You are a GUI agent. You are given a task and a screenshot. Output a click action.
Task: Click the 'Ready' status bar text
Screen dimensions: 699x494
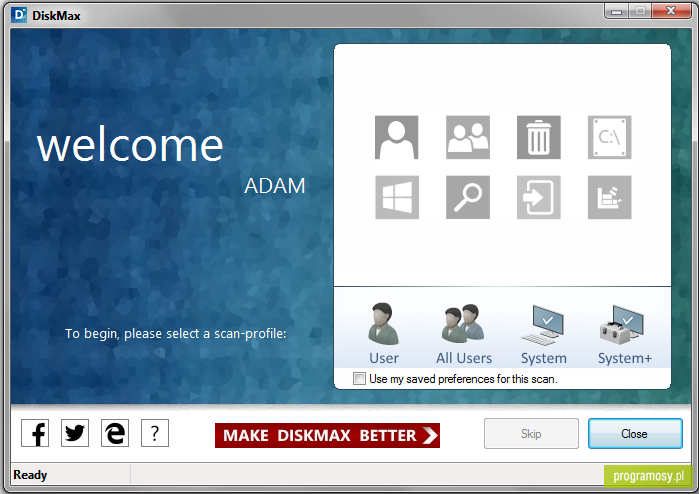point(30,475)
